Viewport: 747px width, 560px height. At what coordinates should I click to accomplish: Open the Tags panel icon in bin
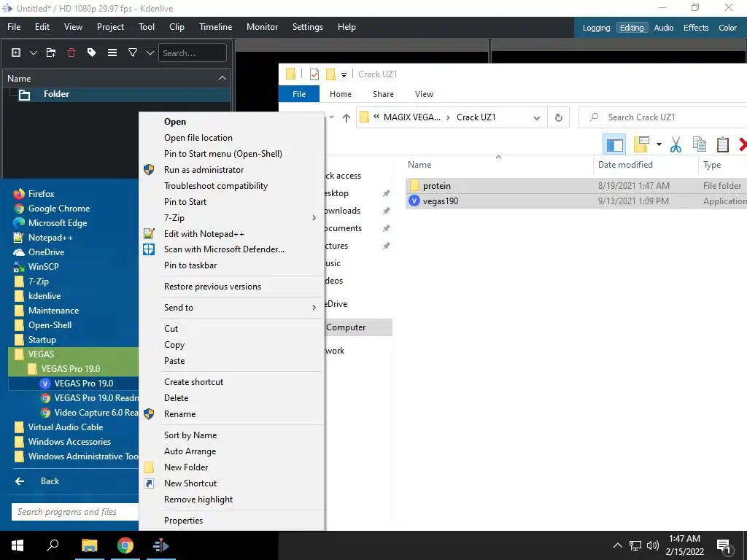91,52
